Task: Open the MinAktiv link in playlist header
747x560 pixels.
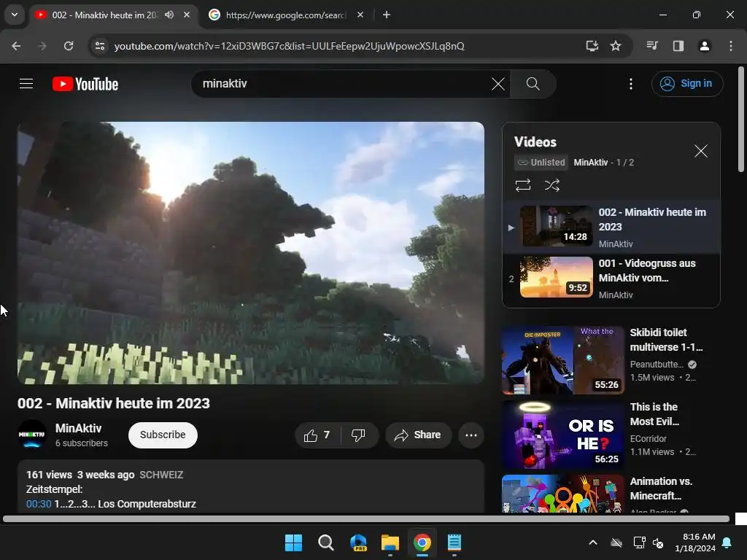Action: [590, 163]
